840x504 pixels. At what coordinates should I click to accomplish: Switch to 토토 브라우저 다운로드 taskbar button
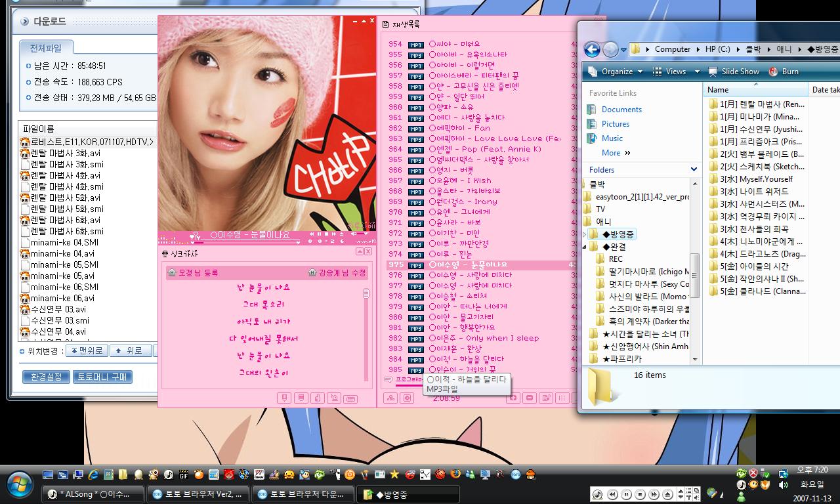point(303,494)
